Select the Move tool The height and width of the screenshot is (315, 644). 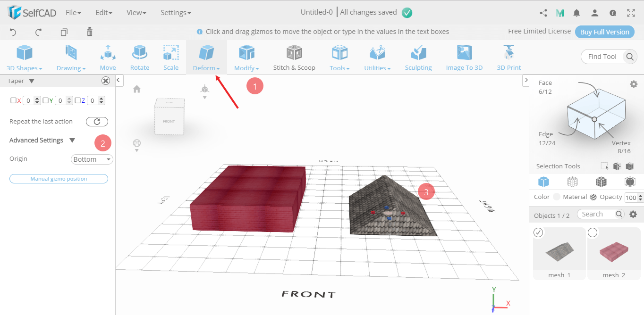(108, 57)
